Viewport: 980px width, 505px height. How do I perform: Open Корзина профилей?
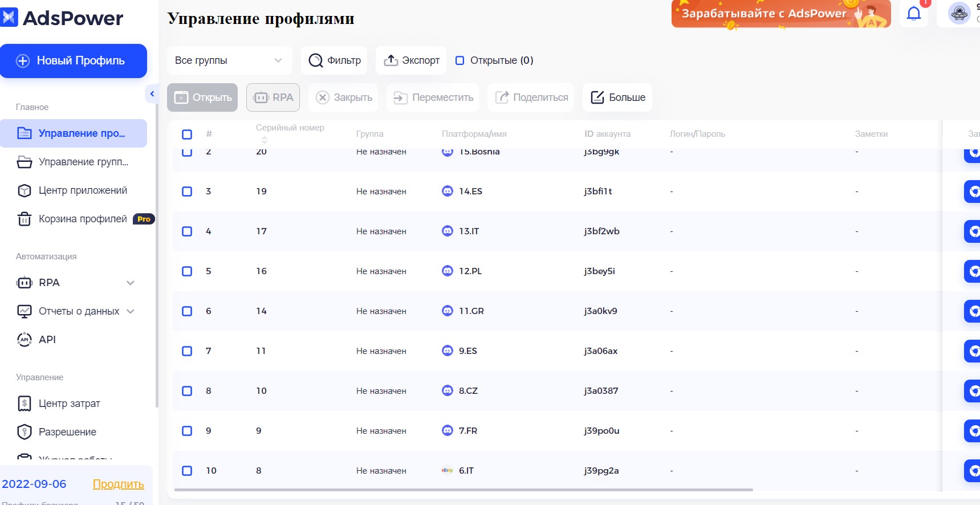click(x=78, y=219)
